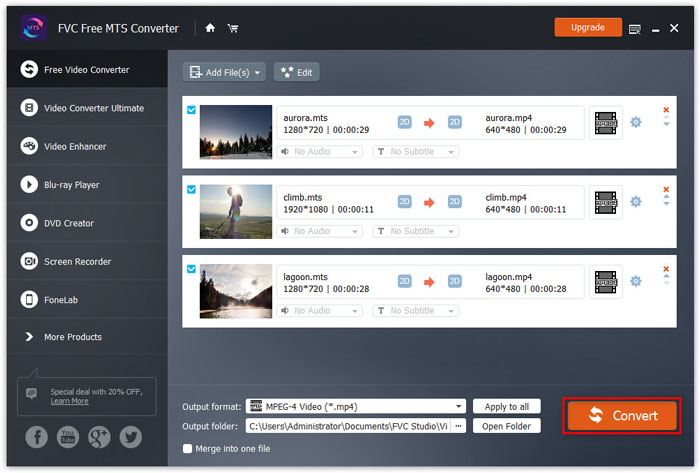Click the Upgrade button
The width and height of the screenshot is (700, 473).
coord(588,28)
